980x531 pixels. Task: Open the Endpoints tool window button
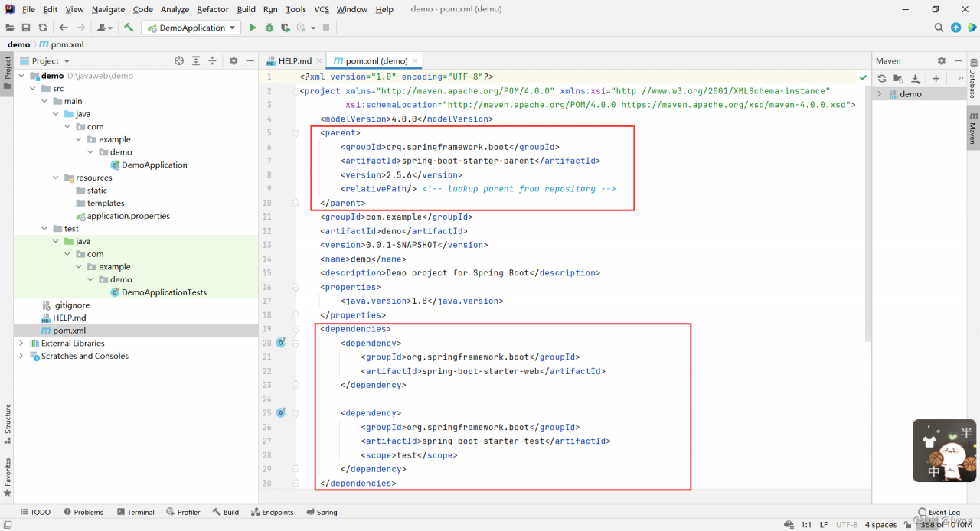tap(272, 512)
